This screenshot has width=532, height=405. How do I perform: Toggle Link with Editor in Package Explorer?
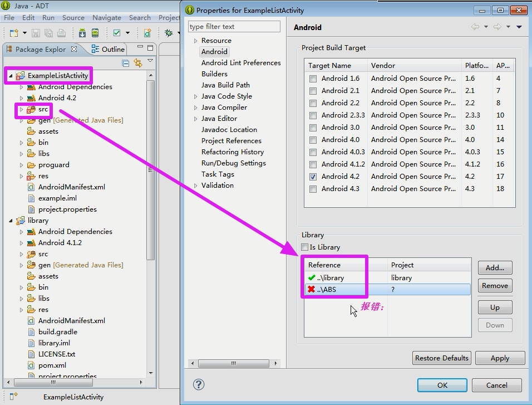click(x=137, y=63)
